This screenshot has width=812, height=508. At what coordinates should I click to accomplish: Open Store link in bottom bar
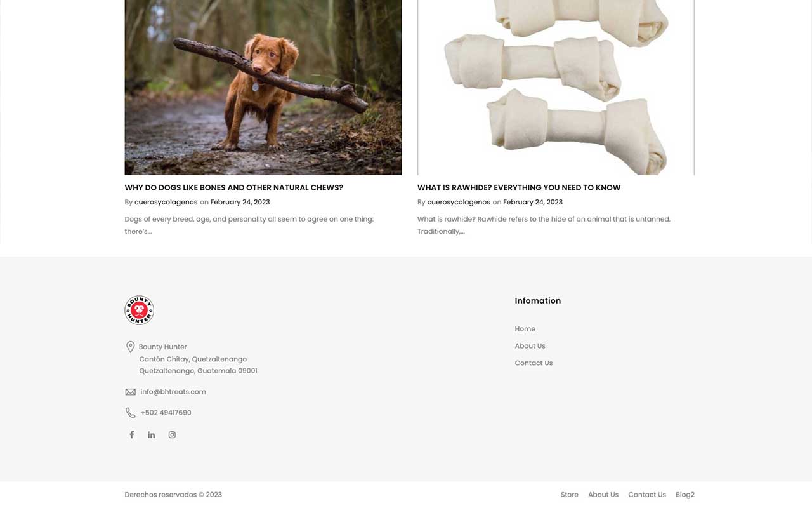pyautogui.click(x=570, y=495)
